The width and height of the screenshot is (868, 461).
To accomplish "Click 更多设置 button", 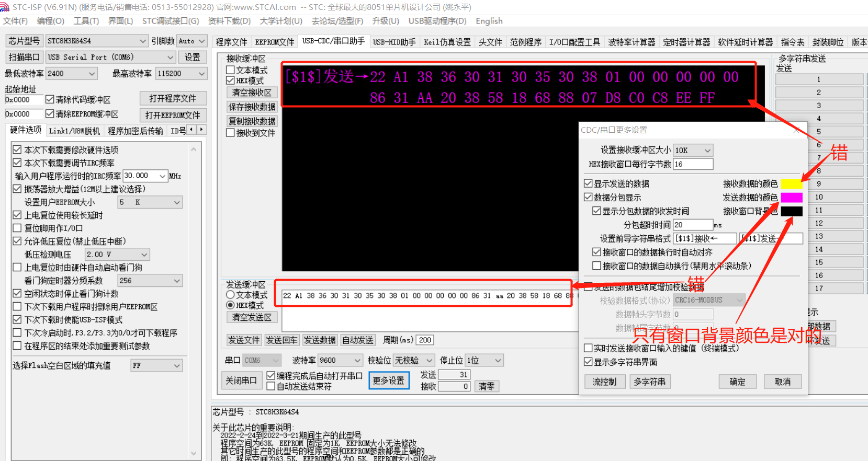I will [x=389, y=381].
